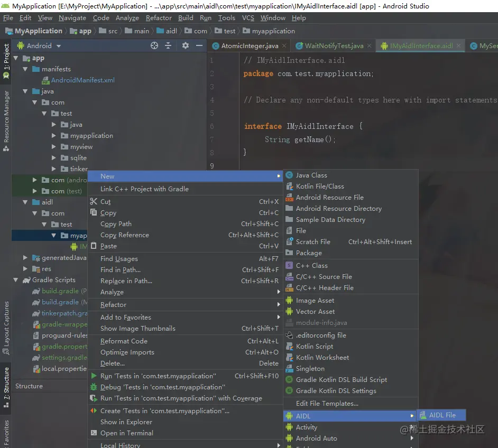Select Copy Path in context menu
This screenshot has height=448, width=498.
pos(185,224)
